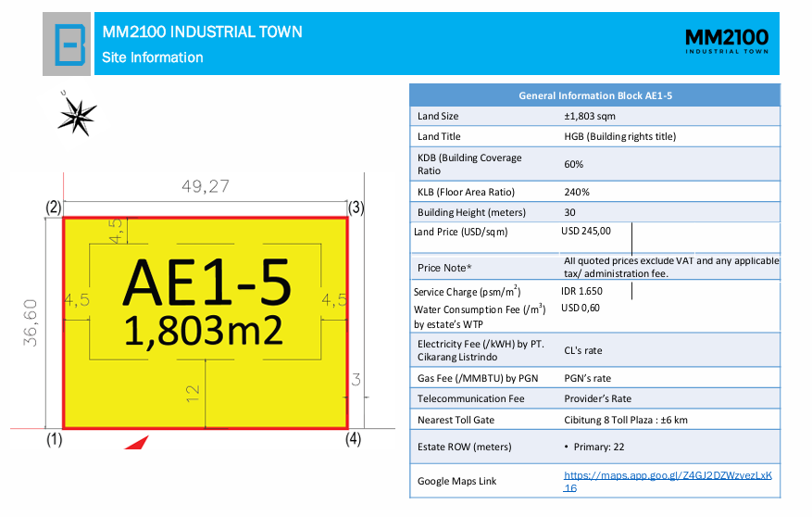
Task: Click corner point label (2)
Action: tap(54, 208)
